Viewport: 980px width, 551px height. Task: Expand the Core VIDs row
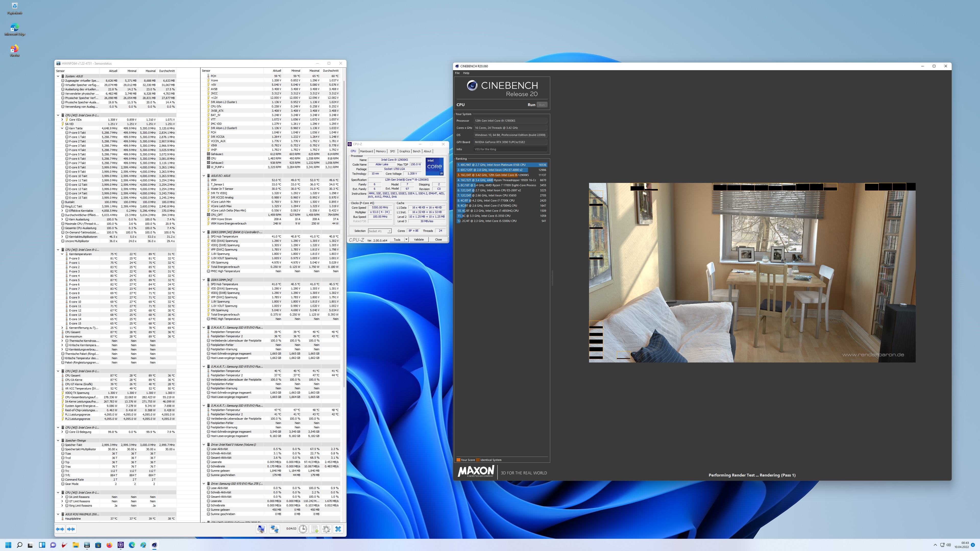click(x=62, y=119)
